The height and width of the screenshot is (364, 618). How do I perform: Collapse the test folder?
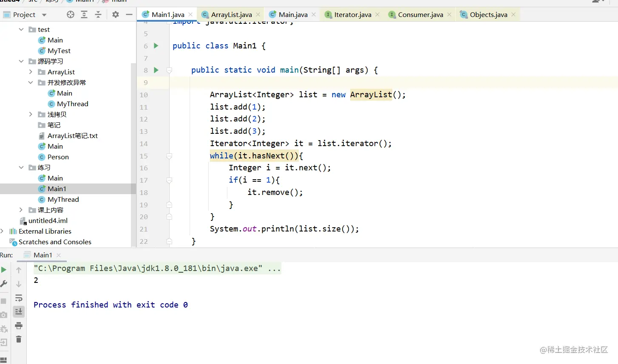tap(21, 29)
